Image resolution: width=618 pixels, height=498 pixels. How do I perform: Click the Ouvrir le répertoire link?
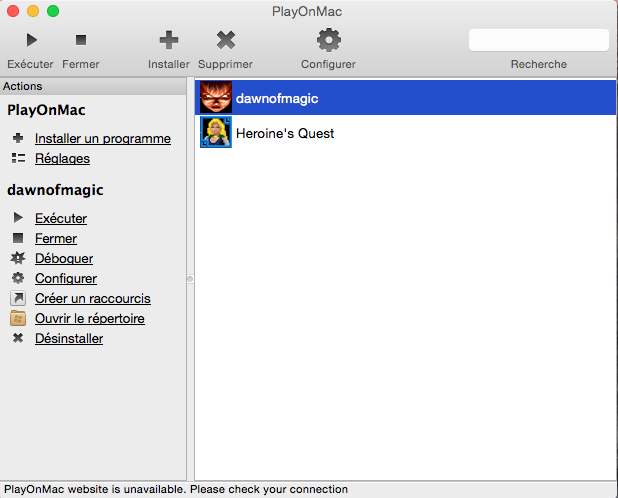coord(89,318)
